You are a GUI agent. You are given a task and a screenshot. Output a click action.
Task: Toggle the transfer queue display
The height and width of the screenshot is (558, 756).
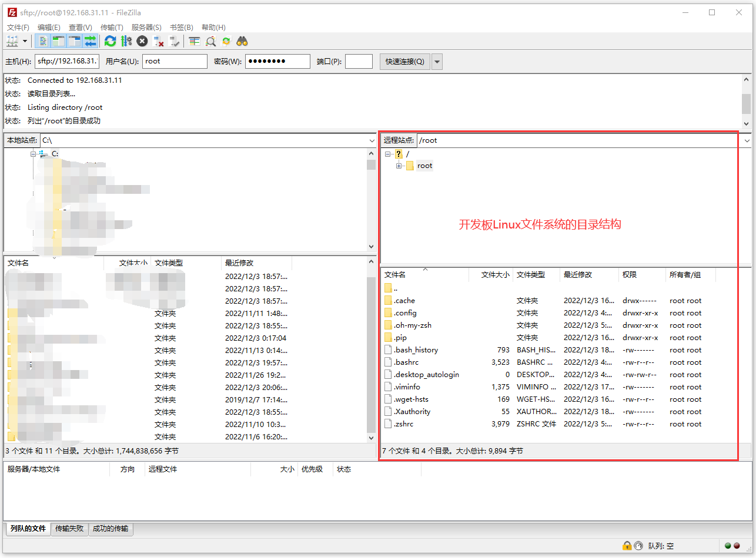coord(90,41)
